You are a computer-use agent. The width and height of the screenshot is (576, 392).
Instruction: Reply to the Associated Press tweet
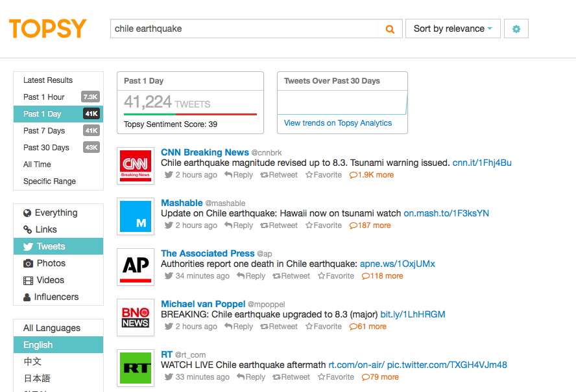[251, 275]
